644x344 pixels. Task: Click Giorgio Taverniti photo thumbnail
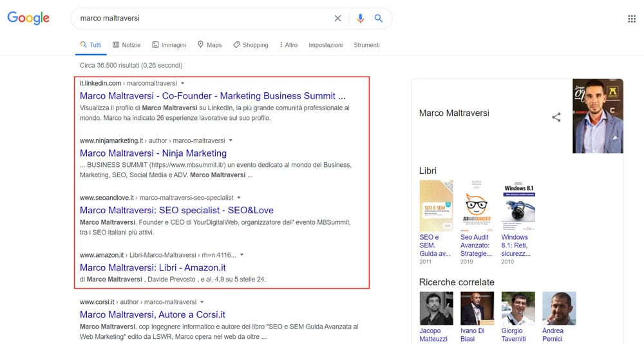coord(518,308)
